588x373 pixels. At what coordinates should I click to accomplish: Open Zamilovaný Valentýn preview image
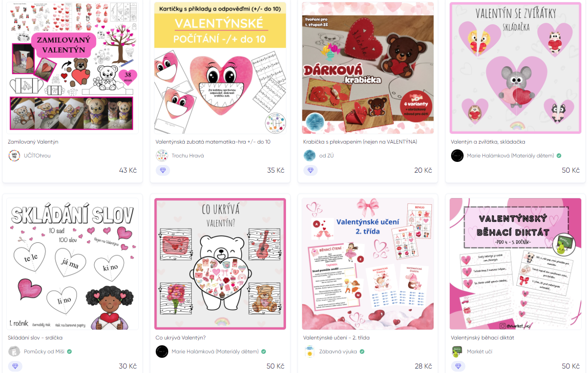tap(72, 68)
